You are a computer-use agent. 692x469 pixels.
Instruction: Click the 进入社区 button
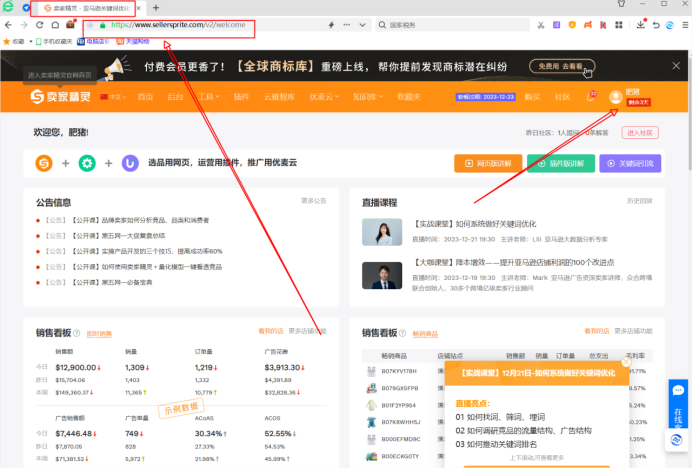(x=640, y=132)
